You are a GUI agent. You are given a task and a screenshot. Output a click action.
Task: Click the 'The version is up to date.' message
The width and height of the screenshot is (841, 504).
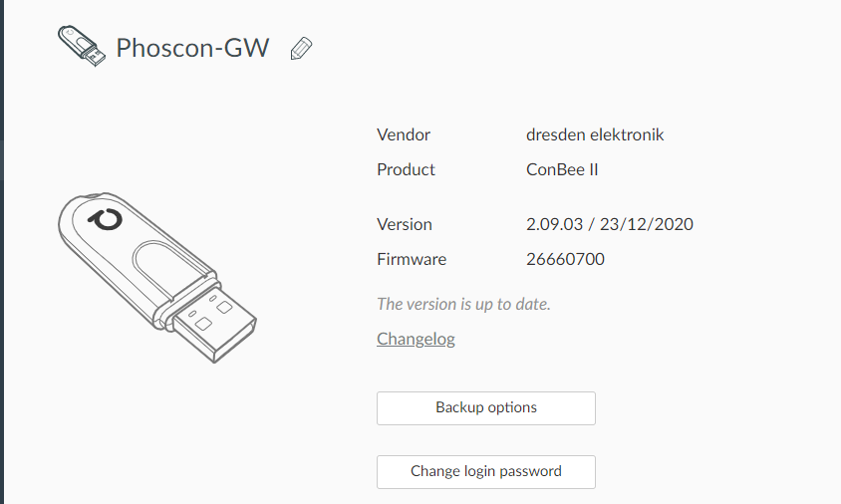(x=463, y=304)
